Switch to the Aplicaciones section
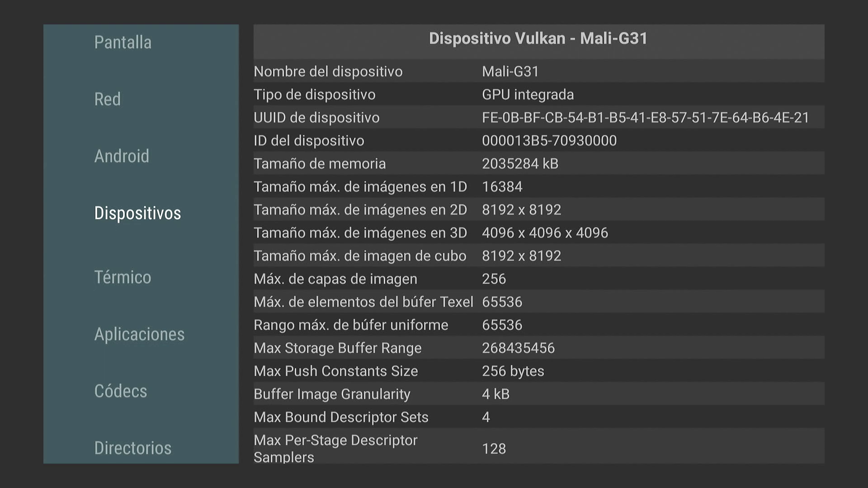Viewport: 868px width, 488px height. [x=139, y=334]
